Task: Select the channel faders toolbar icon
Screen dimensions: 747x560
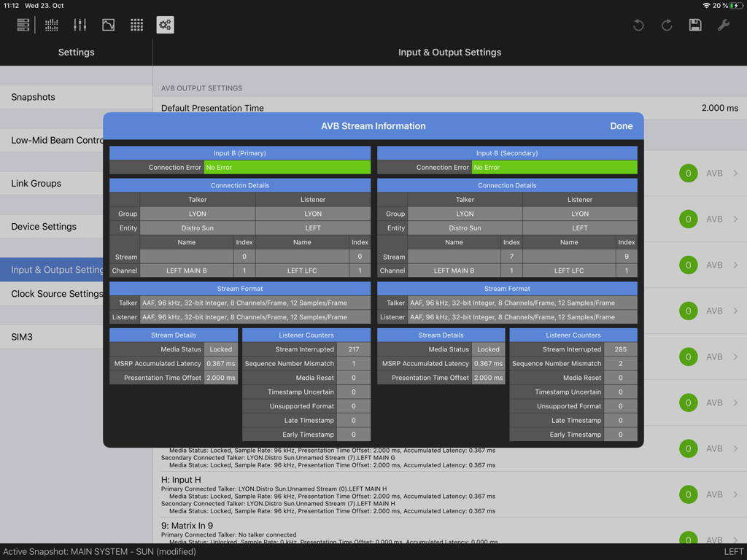Action: 80,24
